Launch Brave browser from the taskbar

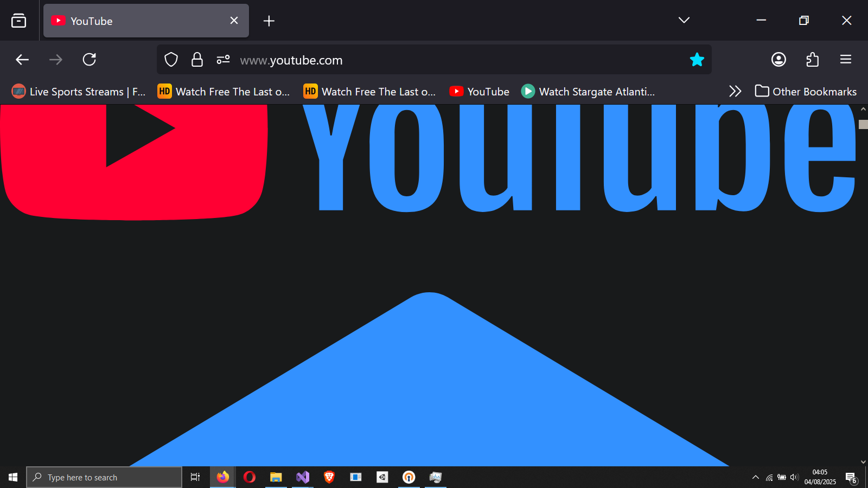click(329, 477)
